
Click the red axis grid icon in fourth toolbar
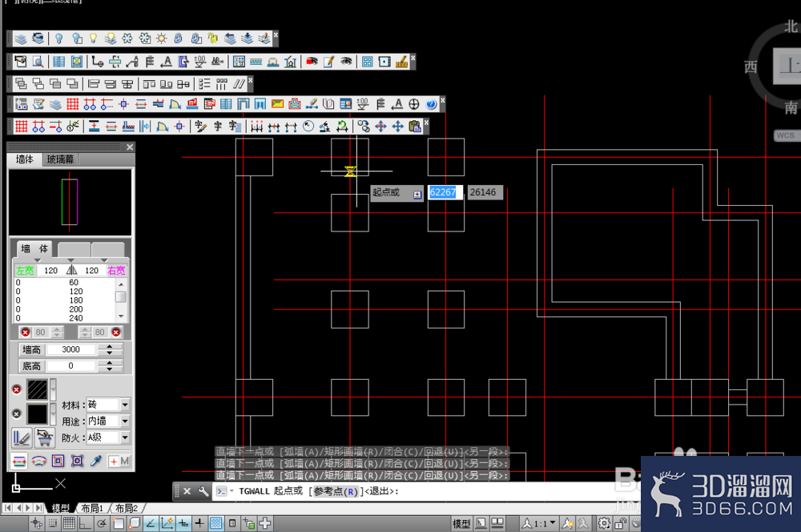click(73, 104)
